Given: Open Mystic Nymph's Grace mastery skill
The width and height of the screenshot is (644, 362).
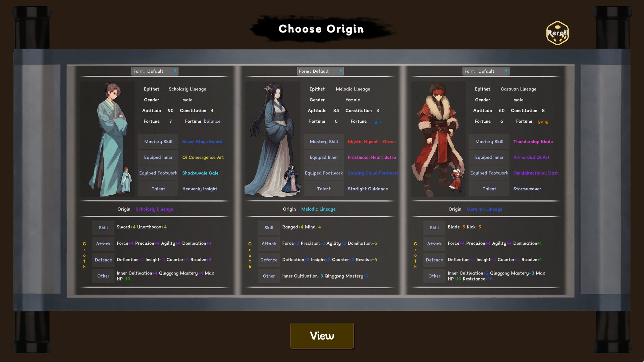Looking at the screenshot, I should (372, 141).
